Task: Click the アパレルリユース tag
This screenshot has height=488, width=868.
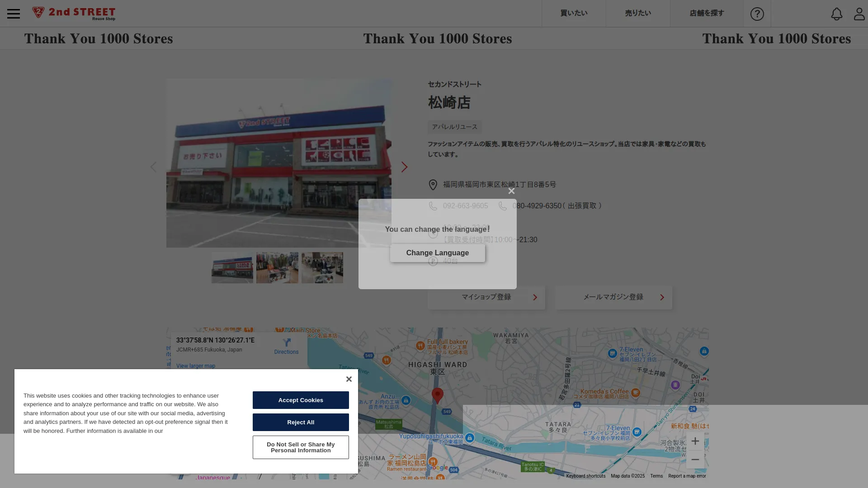Action: pos(455,127)
